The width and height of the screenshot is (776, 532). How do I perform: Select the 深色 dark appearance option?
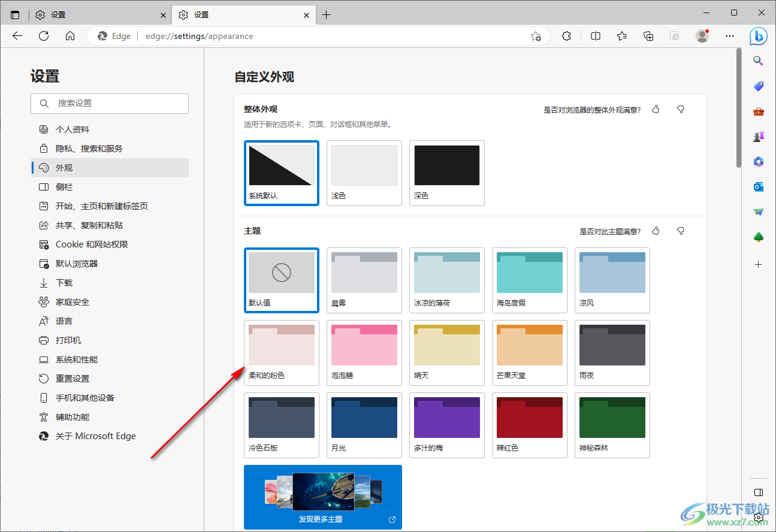(447, 173)
